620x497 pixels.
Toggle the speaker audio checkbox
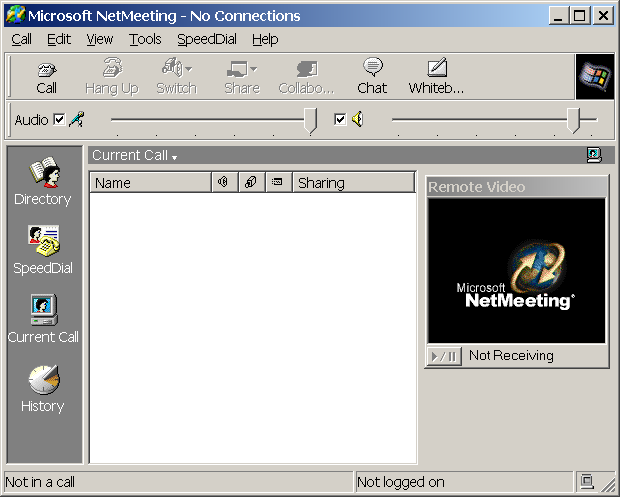point(340,120)
